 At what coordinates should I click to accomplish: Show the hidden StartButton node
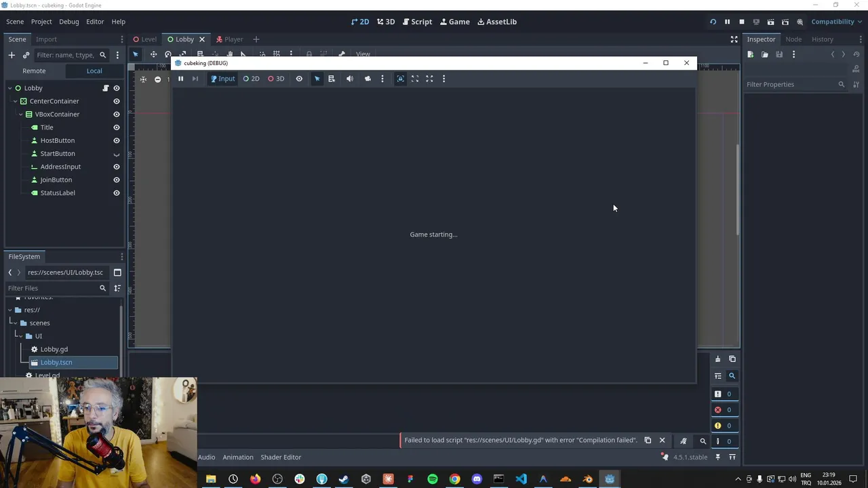[116, 154]
